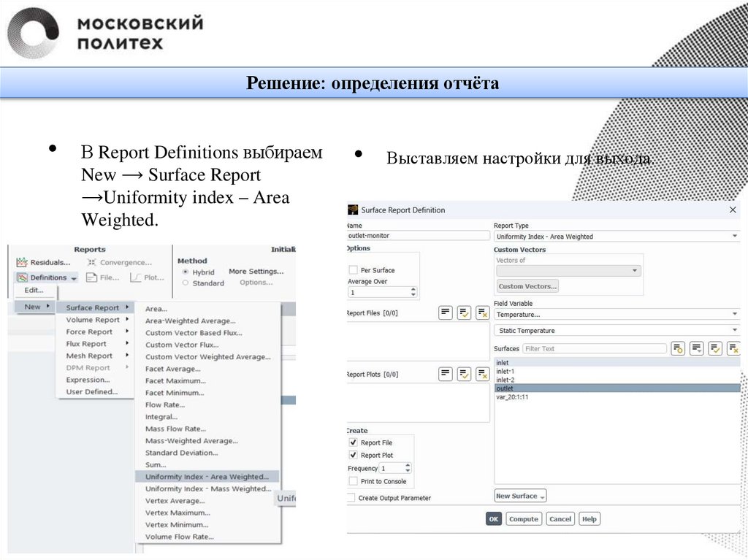The width and height of the screenshot is (748, 560).
Task: Deselect all Surfaces icon
Action: 733,349
